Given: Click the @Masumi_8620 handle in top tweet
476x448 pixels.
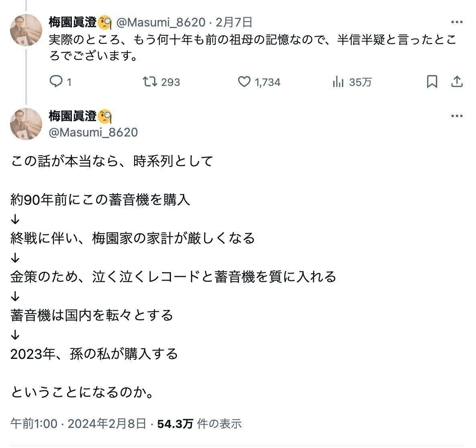Looking at the screenshot, I should 161,22.
